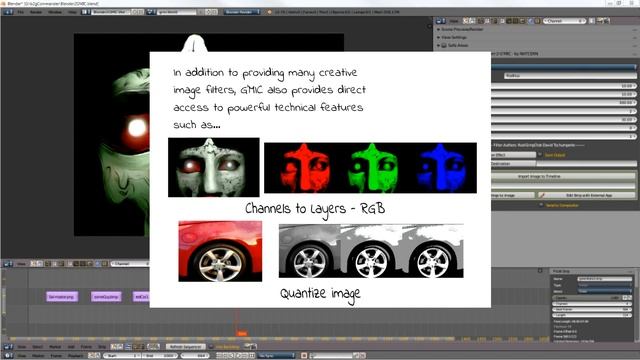Click Edit Strip with External App button
This screenshot has height=360, width=640.
[587, 196]
